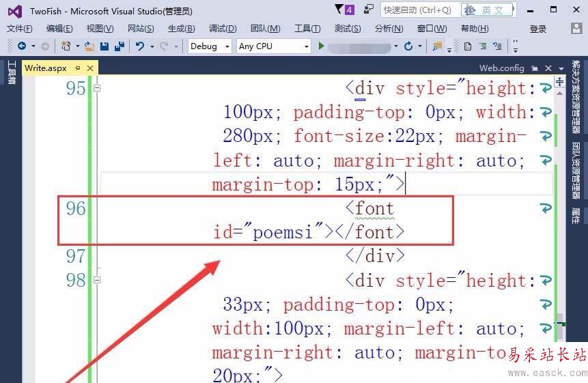Image resolution: width=588 pixels, height=383 pixels.
Task: Open the 测试(S) menu
Action: point(348,29)
